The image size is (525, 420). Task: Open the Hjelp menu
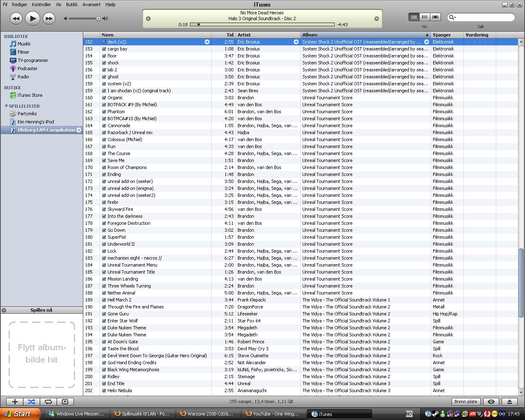(x=110, y=5)
